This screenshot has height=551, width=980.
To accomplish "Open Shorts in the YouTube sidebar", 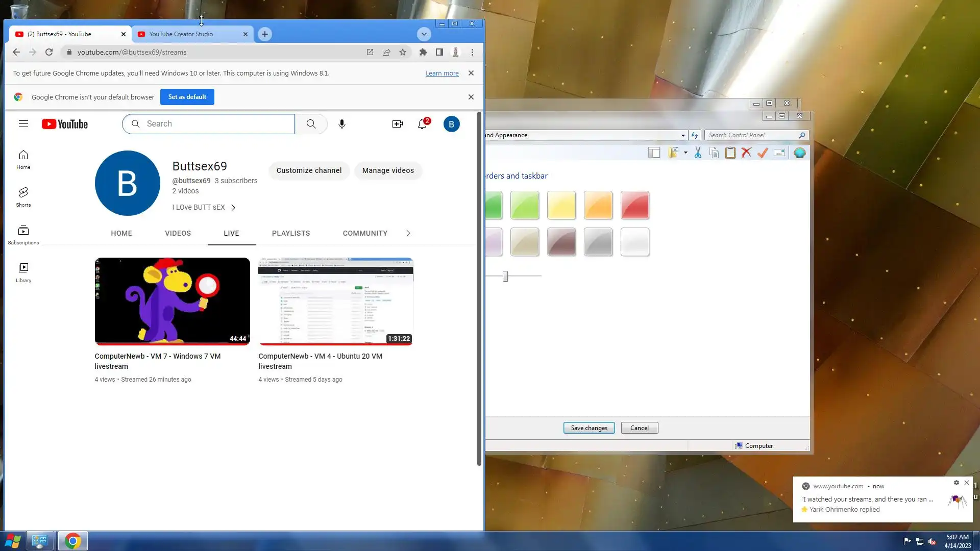I will point(23,196).
